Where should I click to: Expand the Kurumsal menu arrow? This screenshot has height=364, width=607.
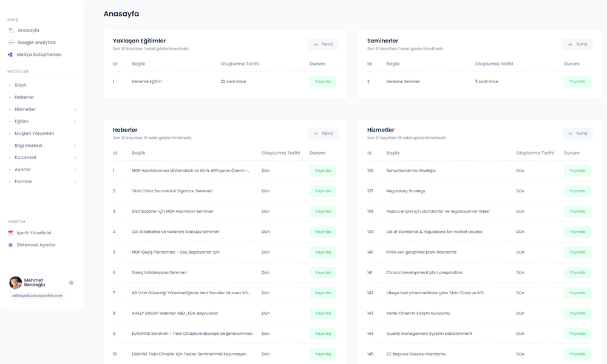(75, 158)
